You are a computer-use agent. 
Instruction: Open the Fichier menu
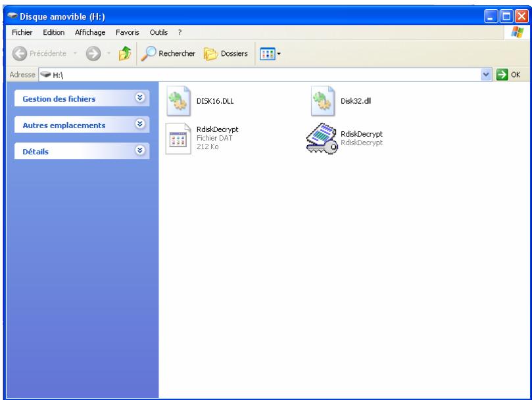tap(22, 33)
